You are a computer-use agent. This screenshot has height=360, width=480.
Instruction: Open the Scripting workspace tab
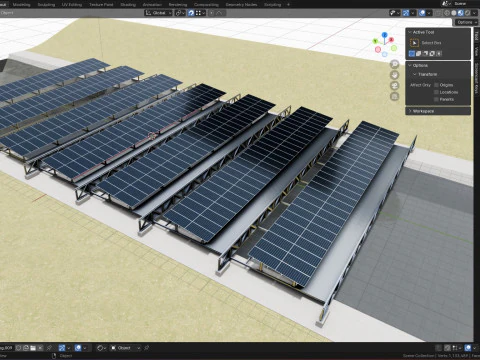[273, 4]
